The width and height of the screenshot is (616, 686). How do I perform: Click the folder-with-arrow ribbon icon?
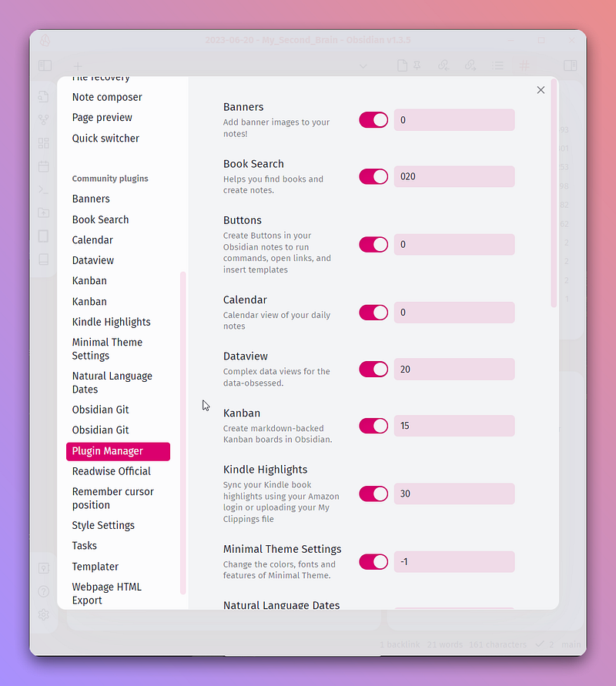click(43, 212)
